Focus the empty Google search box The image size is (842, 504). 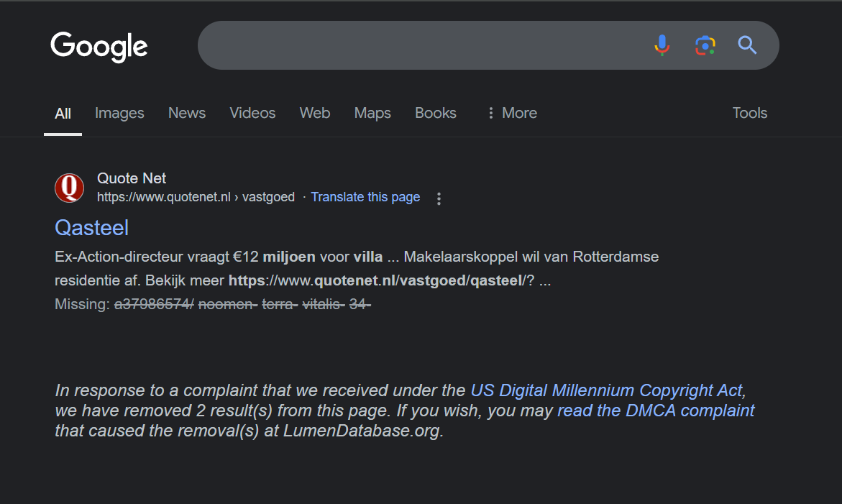[417, 45]
